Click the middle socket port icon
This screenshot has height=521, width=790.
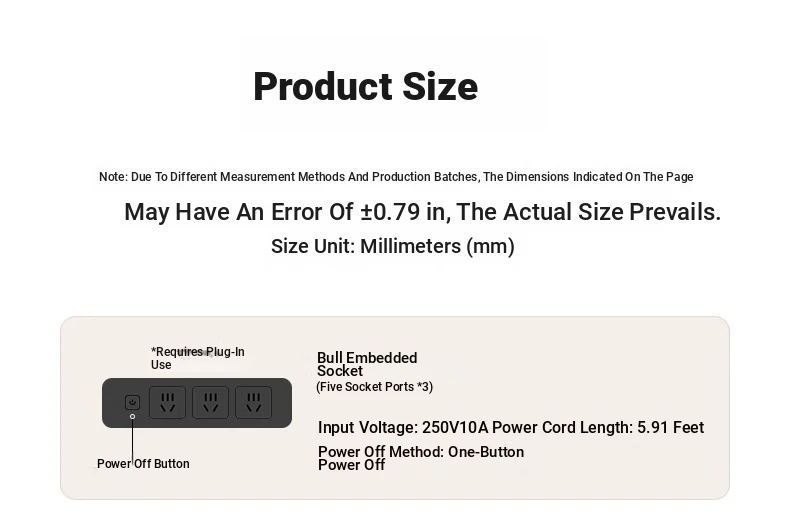pos(211,403)
